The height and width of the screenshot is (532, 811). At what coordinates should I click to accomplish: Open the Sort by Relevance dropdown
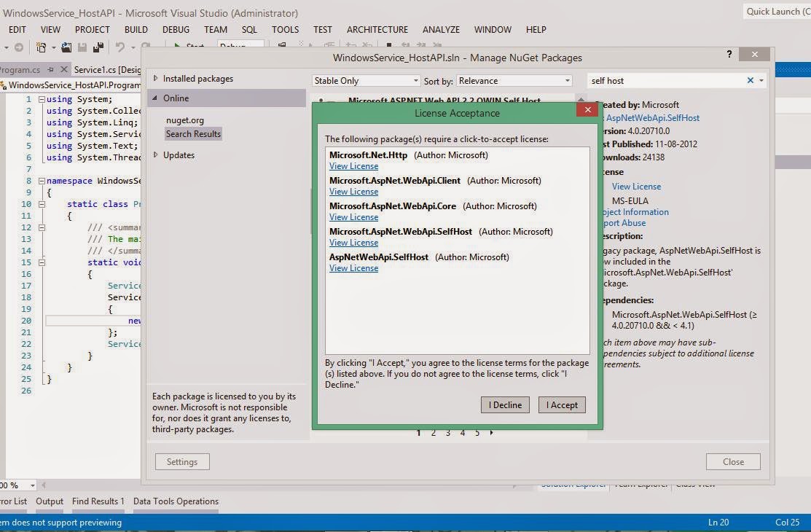click(x=514, y=81)
